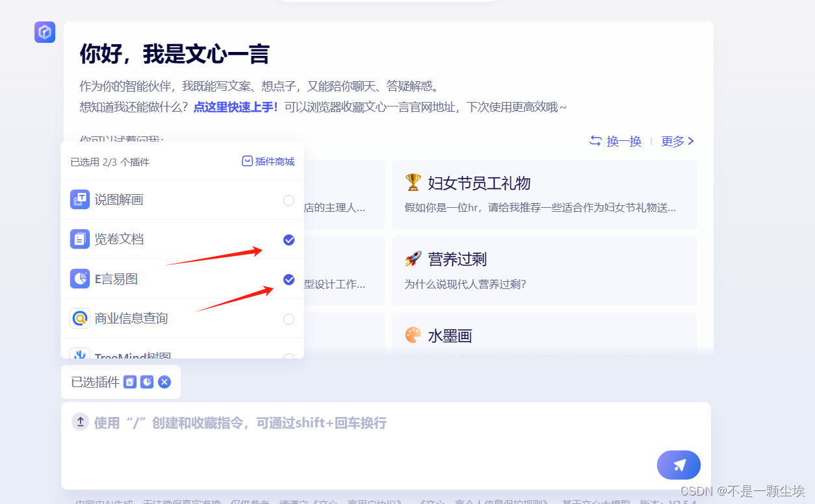Enable the 说图解画 plugin checkbox
This screenshot has width=815, height=504.
(x=289, y=200)
